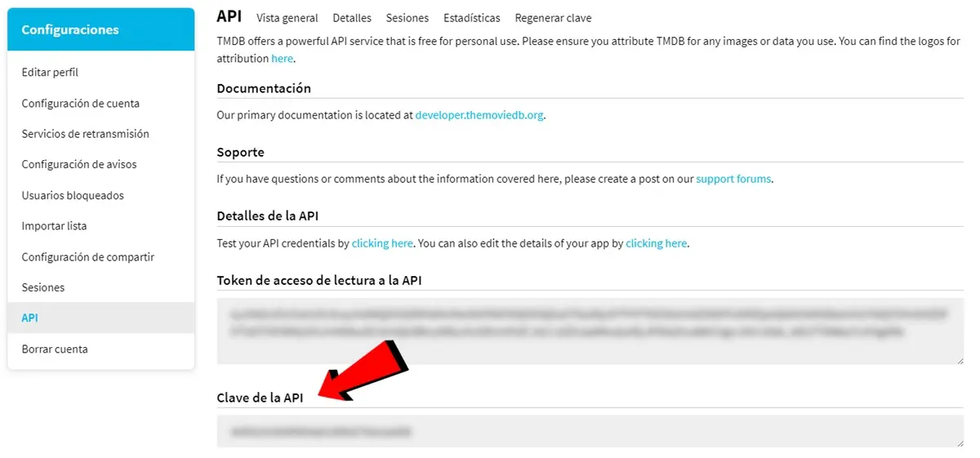Select Configuración de compartir option

click(87, 257)
